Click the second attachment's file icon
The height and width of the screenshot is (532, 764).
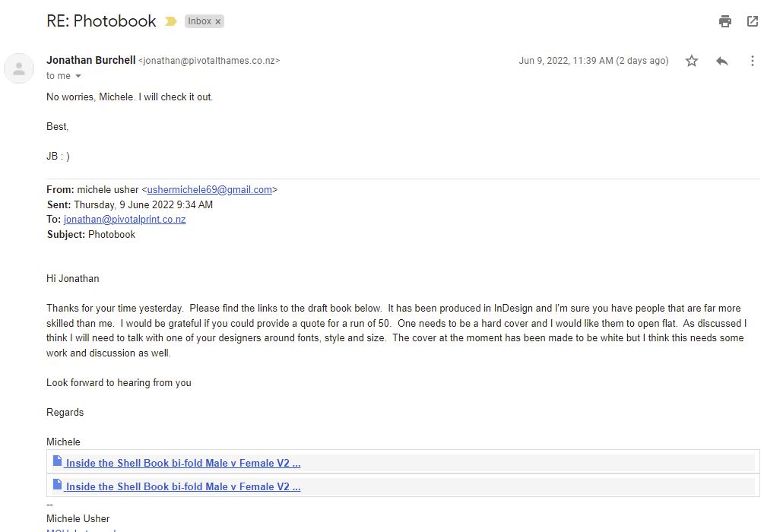coord(57,484)
